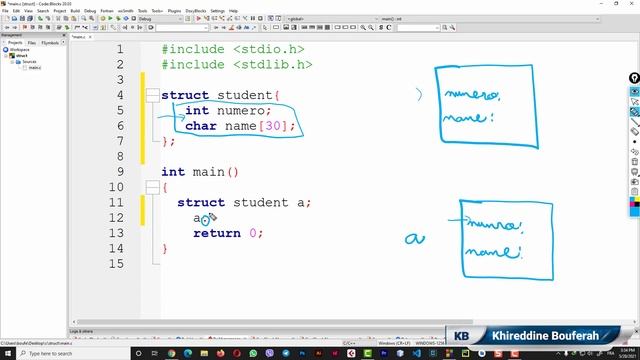640x360 pixels.
Task: Open WhatsApp from the taskbar
Action: coord(253,353)
